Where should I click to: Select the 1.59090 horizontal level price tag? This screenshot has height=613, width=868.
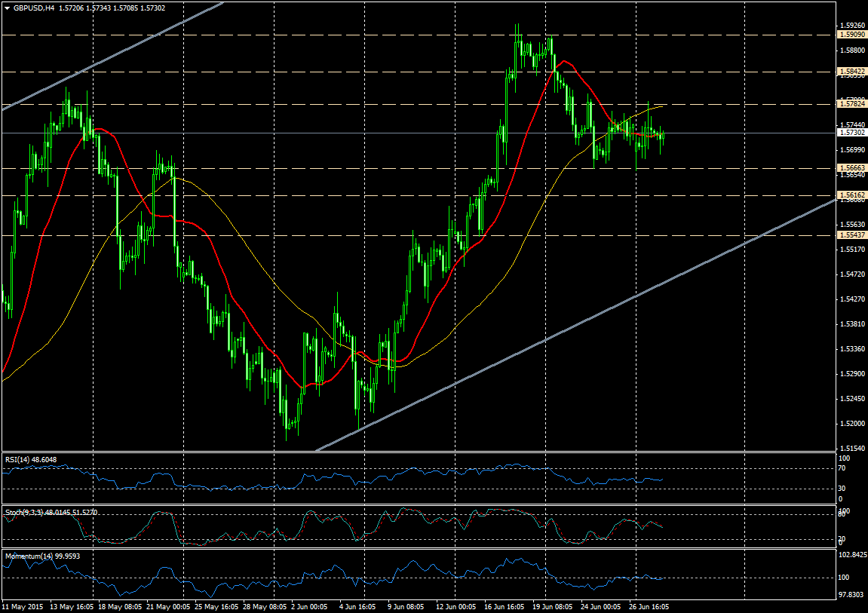(851, 35)
